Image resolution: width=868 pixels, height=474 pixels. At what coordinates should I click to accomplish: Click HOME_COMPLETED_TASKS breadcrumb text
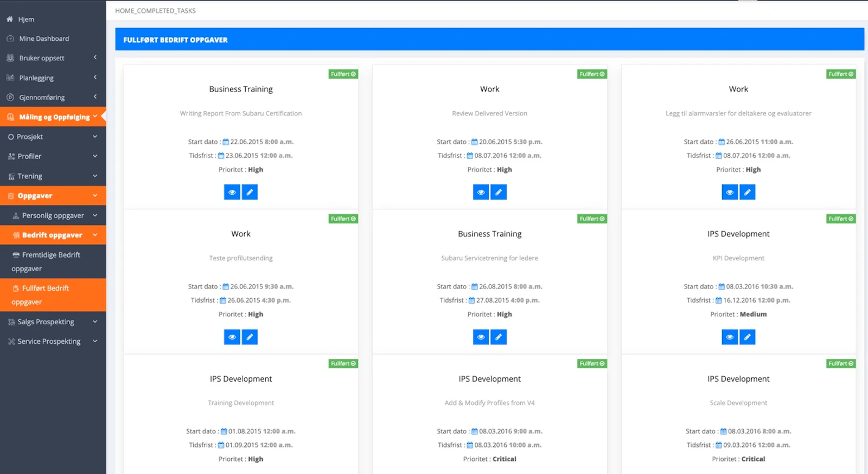click(155, 11)
